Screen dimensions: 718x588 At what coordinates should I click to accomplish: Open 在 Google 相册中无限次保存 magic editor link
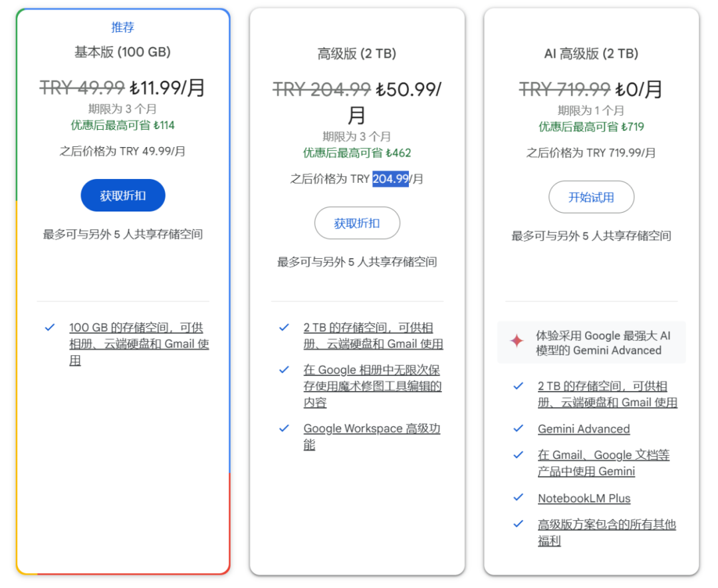[x=372, y=386]
